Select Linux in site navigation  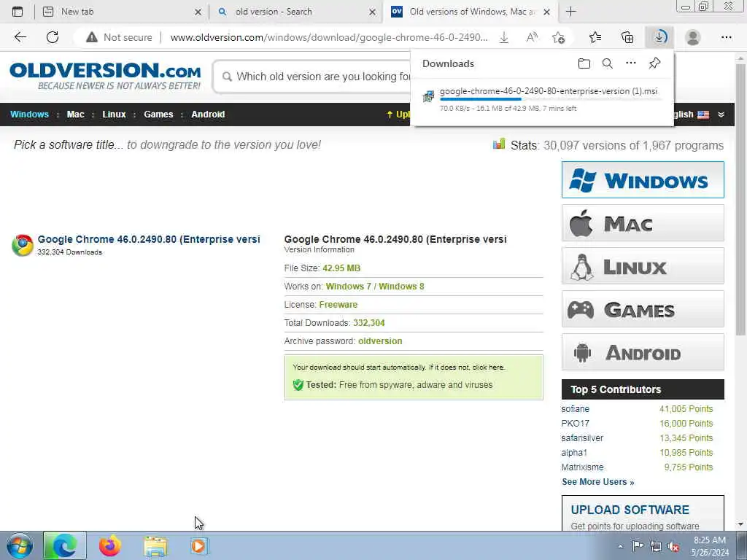[114, 114]
